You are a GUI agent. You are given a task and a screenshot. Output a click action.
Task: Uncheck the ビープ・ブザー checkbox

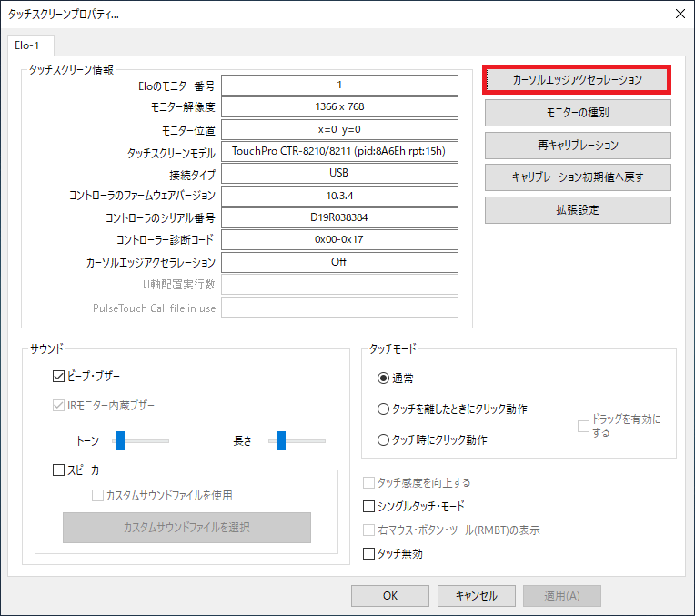pos(59,376)
